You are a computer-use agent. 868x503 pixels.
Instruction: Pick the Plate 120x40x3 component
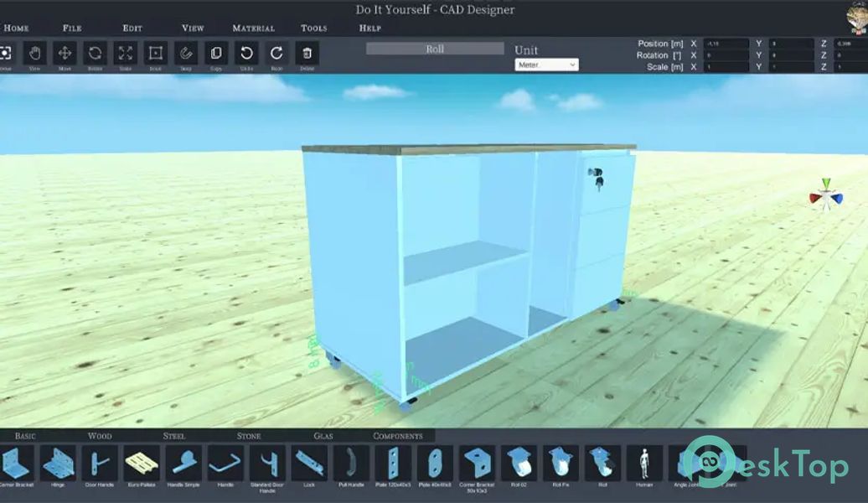click(393, 463)
